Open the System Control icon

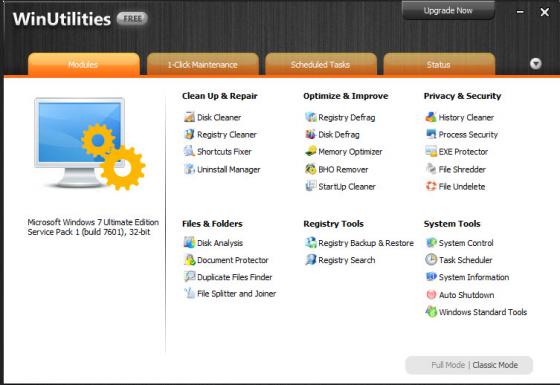431,242
